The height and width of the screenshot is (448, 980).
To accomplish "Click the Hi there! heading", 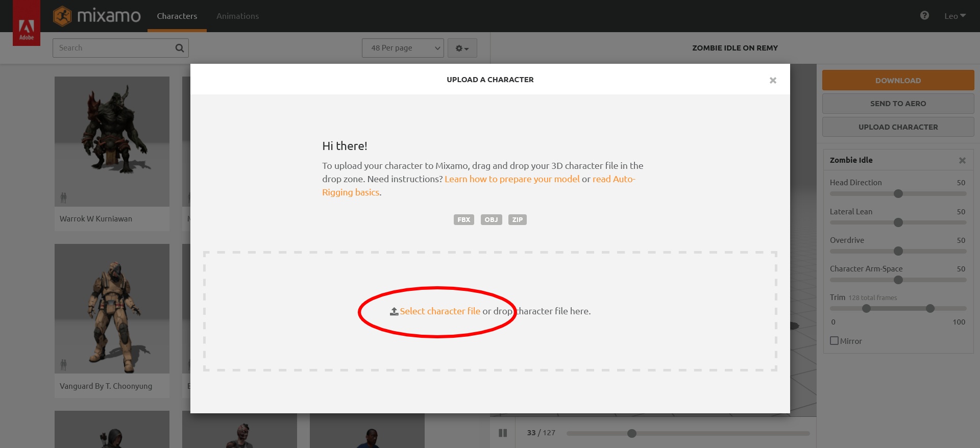I will tap(345, 146).
